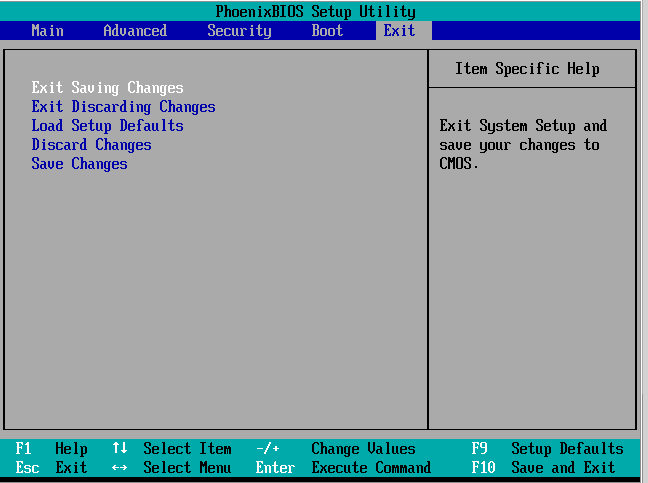648x483 pixels.
Task: Click Save Changes option
Action: tap(79, 164)
